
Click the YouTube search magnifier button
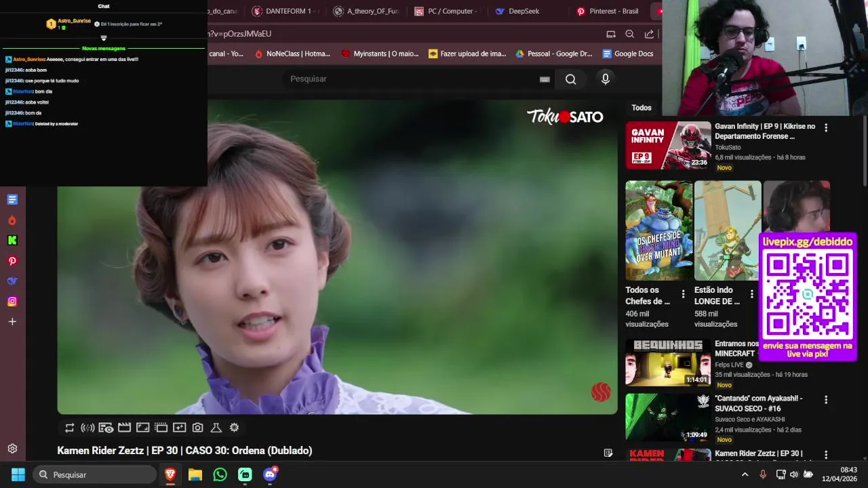click(570, 79)
